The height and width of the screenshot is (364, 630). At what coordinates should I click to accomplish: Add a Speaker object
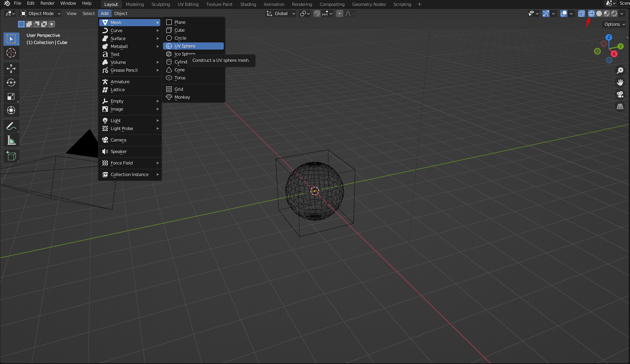[130, 151]
